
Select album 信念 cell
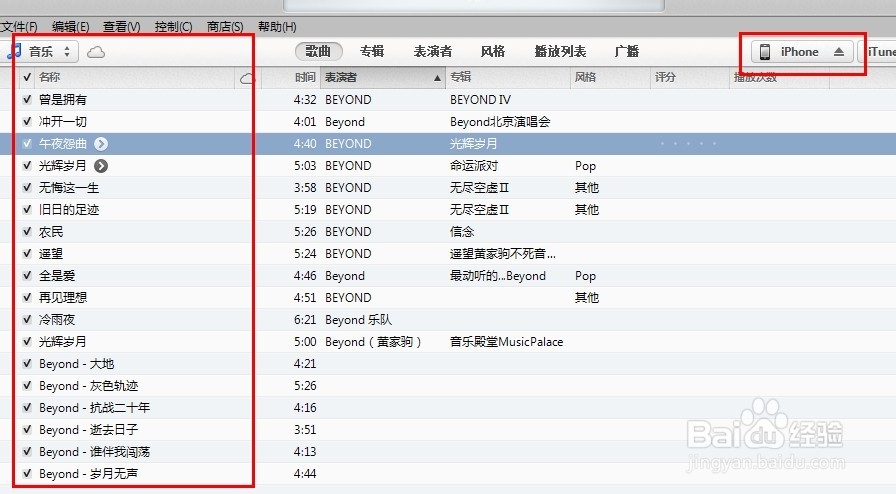point(462,232)
